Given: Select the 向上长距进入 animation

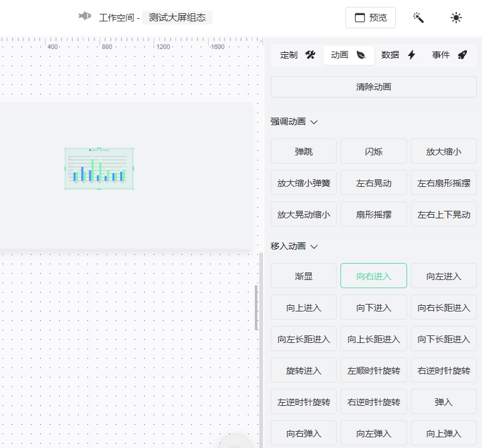Looking at the screenshot, I should coord(374,339).
